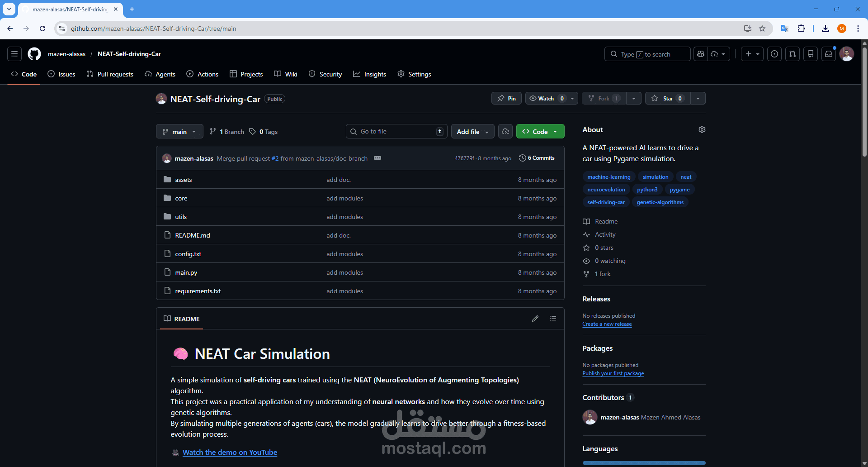Expand the Add file dropdown
This screenshot has height=467, width=868.
[472, 131]
